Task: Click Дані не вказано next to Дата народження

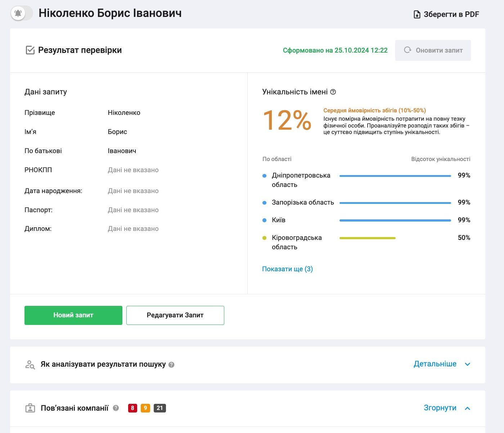Action: pos(133,191)
